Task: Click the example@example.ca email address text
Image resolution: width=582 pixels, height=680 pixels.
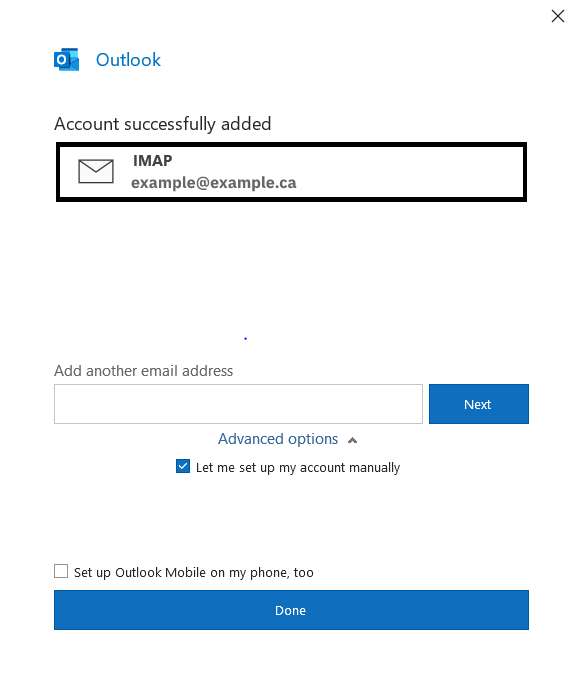Action: pos(214,183)
